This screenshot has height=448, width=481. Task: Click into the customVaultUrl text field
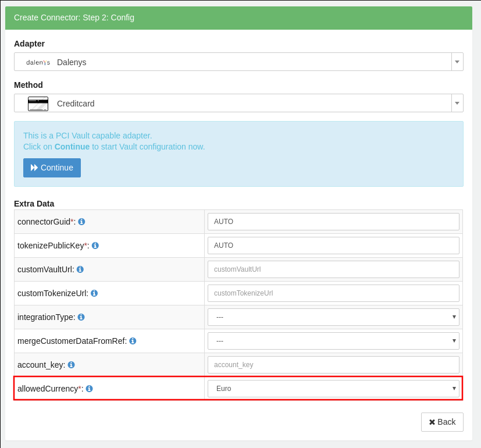coord(333,269)
